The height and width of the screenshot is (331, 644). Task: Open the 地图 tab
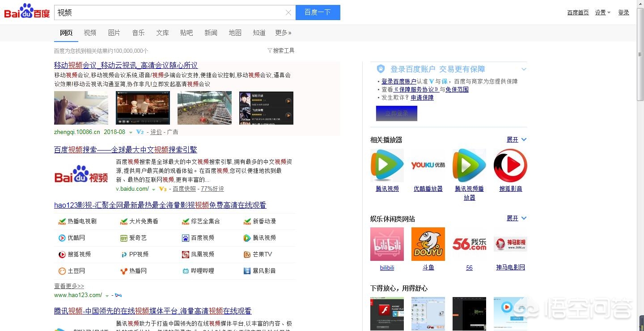[x=235, y=33]
